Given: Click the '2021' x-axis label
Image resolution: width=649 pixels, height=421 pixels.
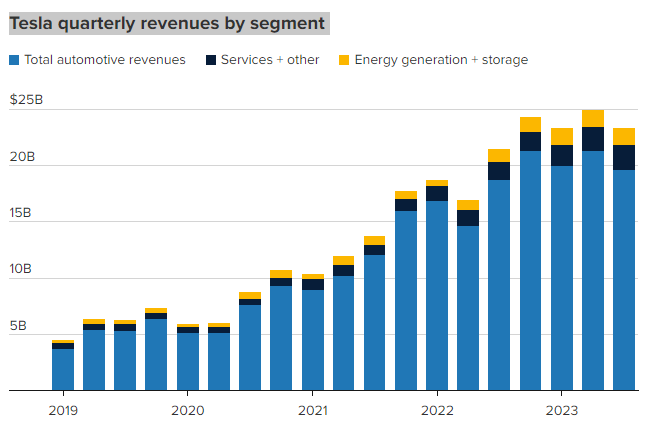Looking at the screenshot, I should point(312,411).
